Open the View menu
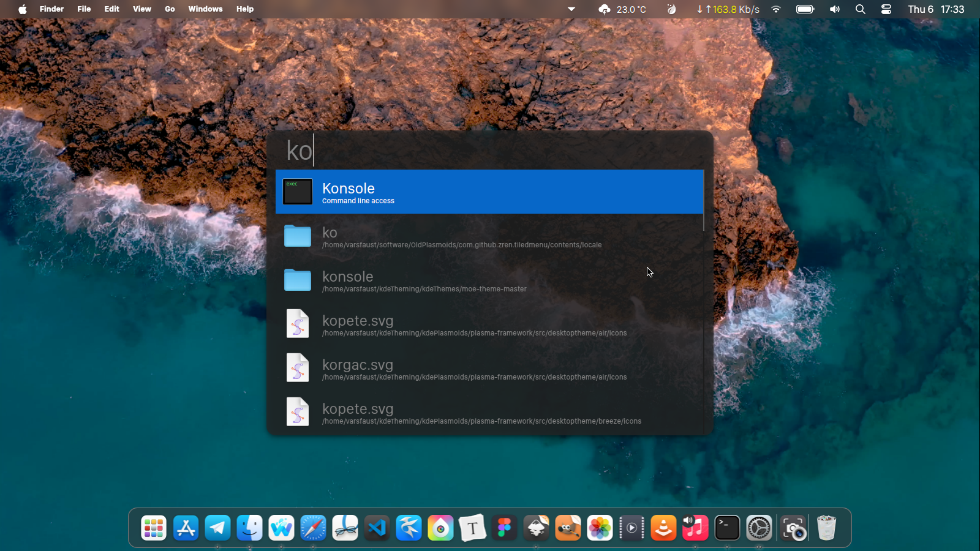The height and width of the screenshot is (551, 980). [142, 9]
